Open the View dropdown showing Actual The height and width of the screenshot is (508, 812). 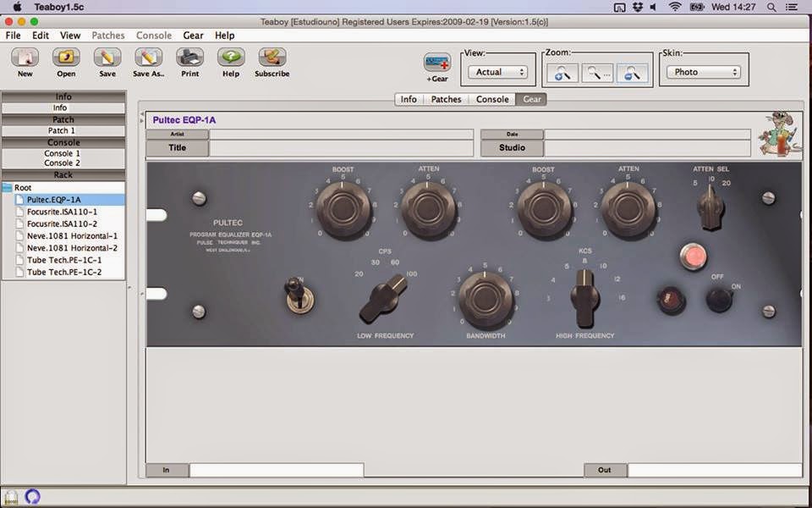coord(497,72)
